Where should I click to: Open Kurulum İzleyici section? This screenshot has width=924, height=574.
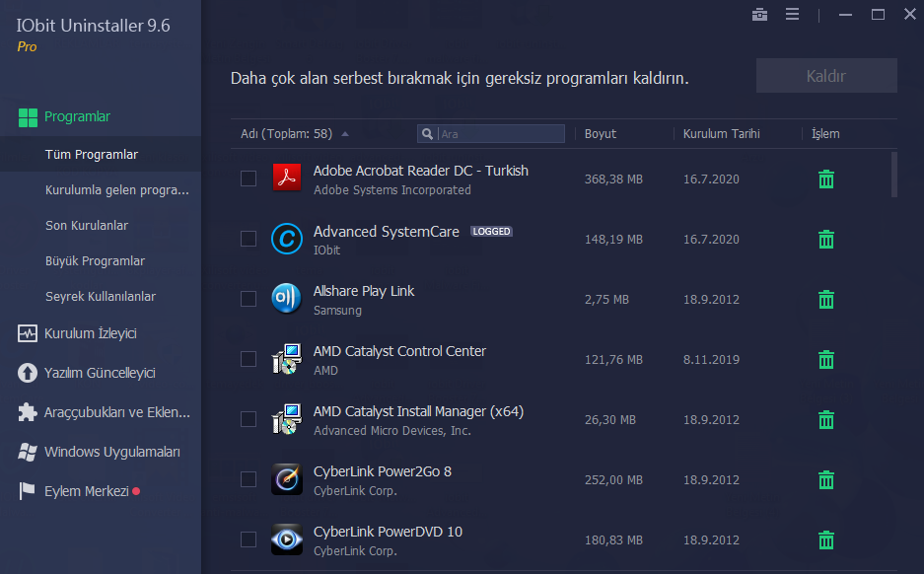click(90, 333)
